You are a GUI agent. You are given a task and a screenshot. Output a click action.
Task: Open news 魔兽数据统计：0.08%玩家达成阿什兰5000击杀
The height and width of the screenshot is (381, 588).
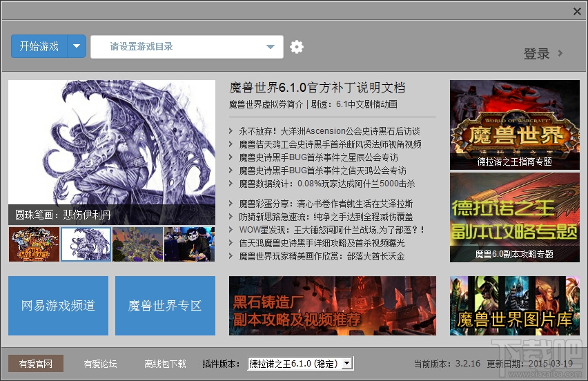click(327, 184)
